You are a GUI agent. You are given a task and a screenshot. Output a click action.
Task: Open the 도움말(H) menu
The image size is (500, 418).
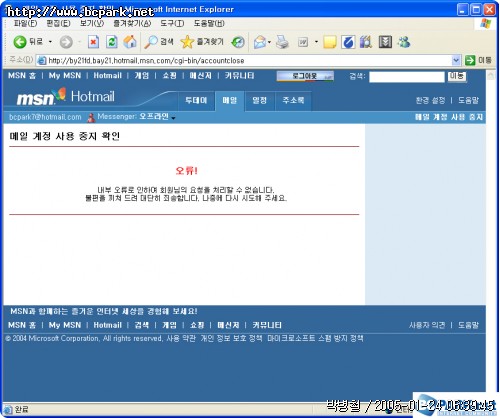tap(209, 23)
